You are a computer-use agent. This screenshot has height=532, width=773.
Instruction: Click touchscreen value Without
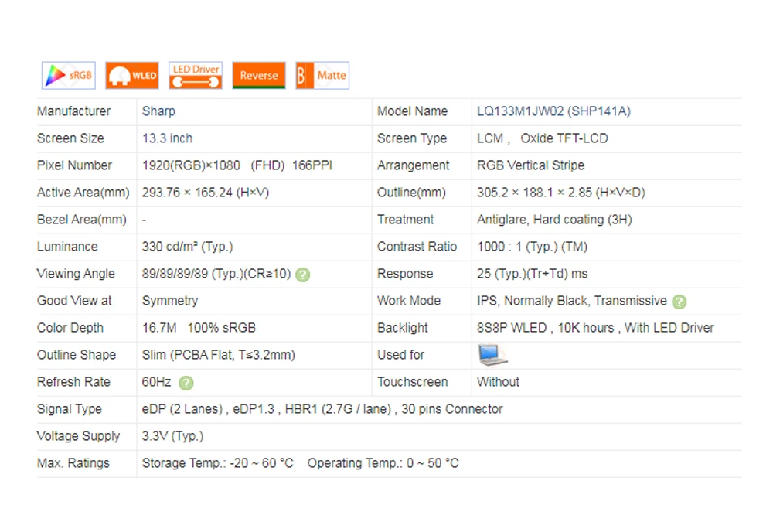pos(498,383)
